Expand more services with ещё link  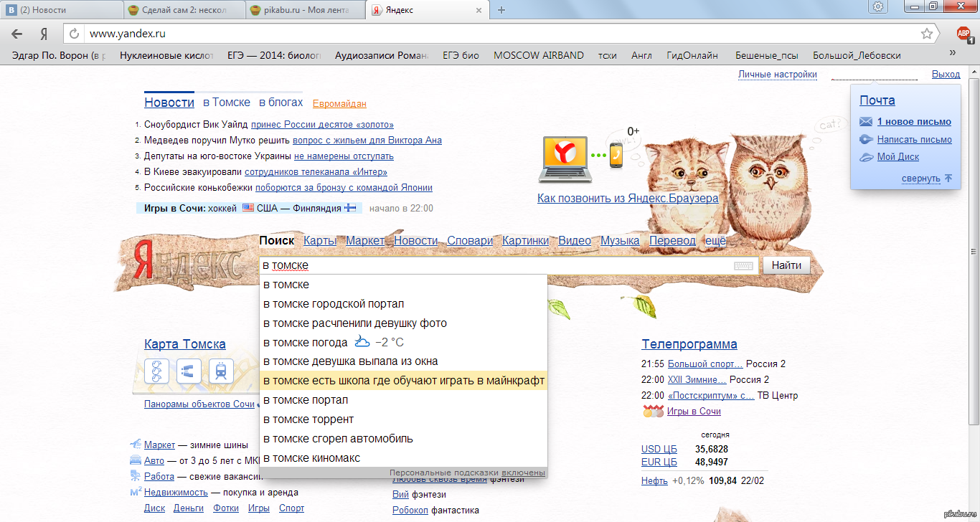715,241
